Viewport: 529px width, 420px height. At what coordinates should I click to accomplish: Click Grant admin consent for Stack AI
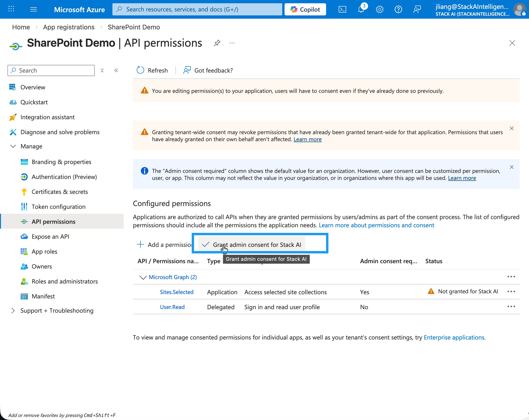[257, 245]
